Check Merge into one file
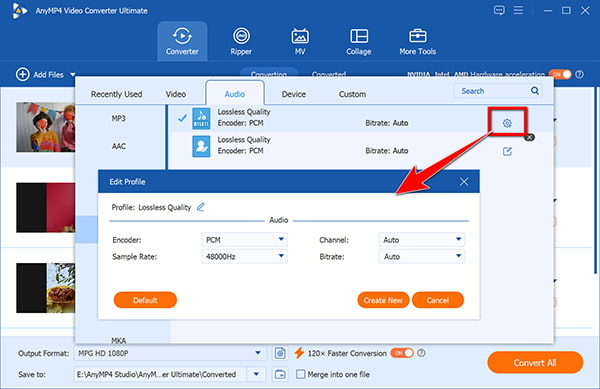This screenshot has height=389, width=600. tap(301, 374)
